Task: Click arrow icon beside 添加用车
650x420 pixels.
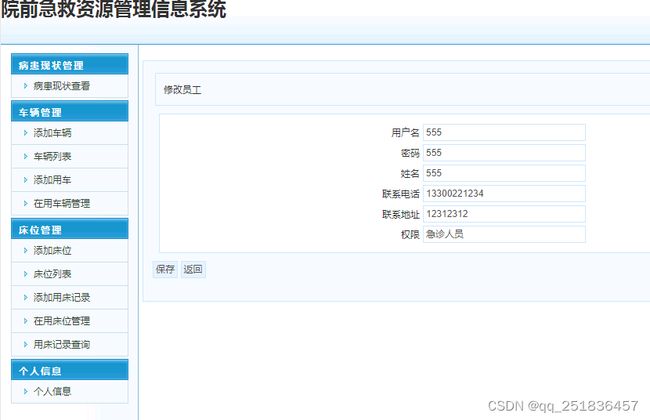Action: tap(25, 180)
